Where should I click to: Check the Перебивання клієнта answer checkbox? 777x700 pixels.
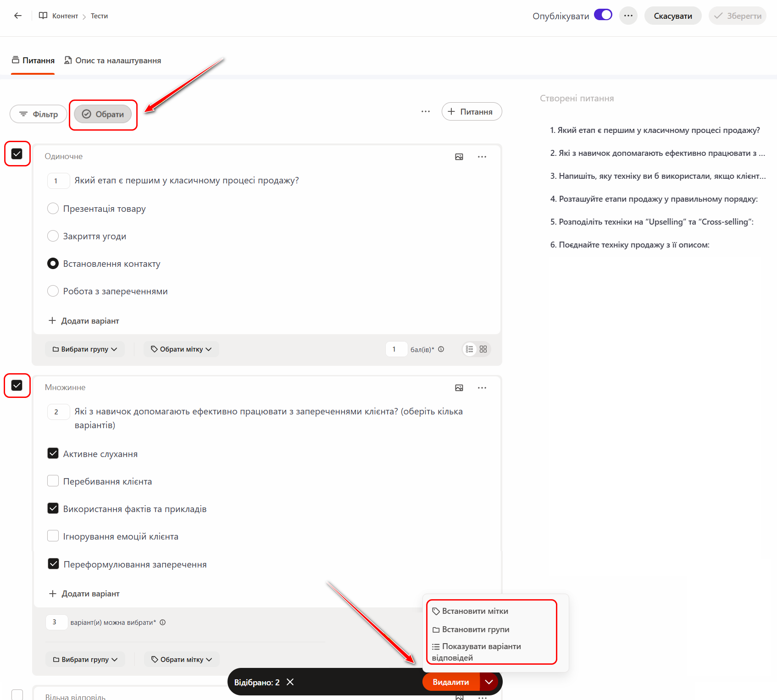[x=53, y=481]
